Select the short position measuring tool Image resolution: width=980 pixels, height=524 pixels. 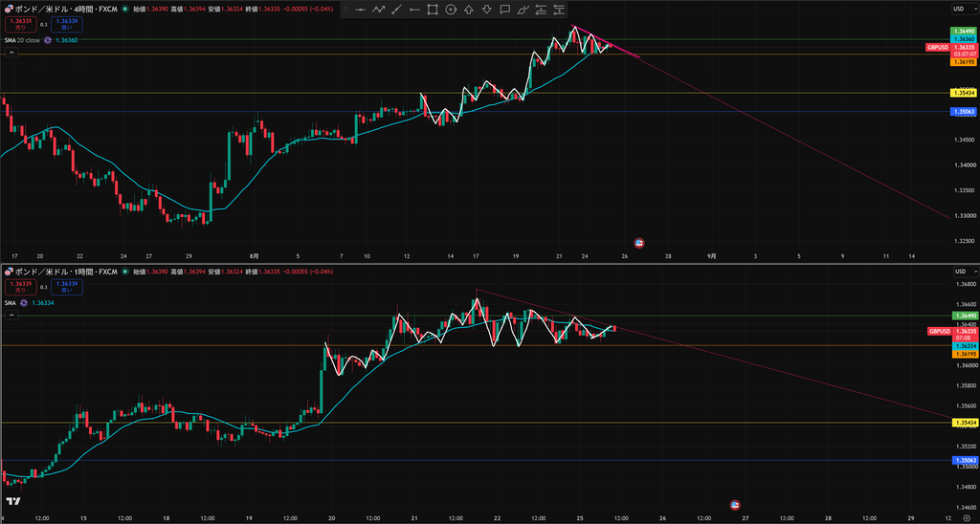point(559,10)
